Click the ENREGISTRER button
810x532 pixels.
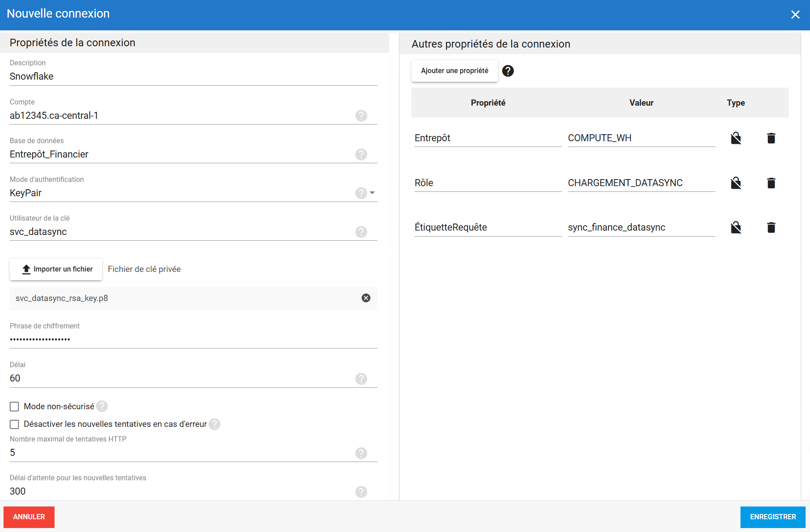pos(773,517)
